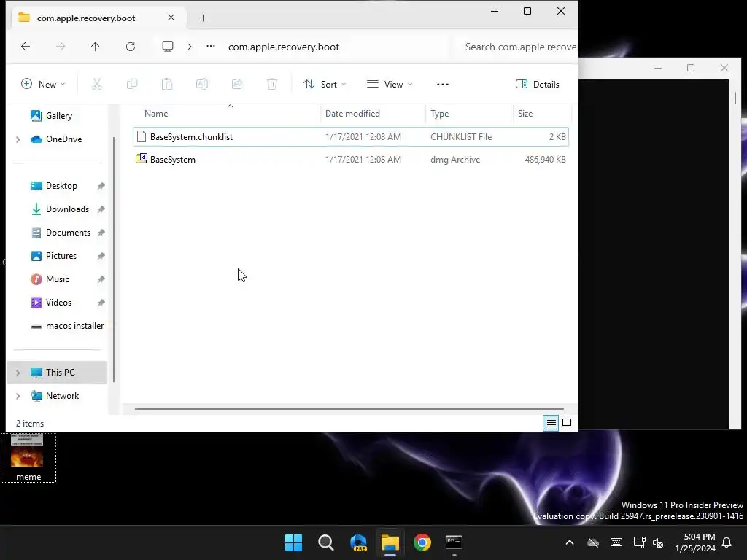Click the BaseSystem dmg file icon
Screen dimensions: 747x560
141,159
